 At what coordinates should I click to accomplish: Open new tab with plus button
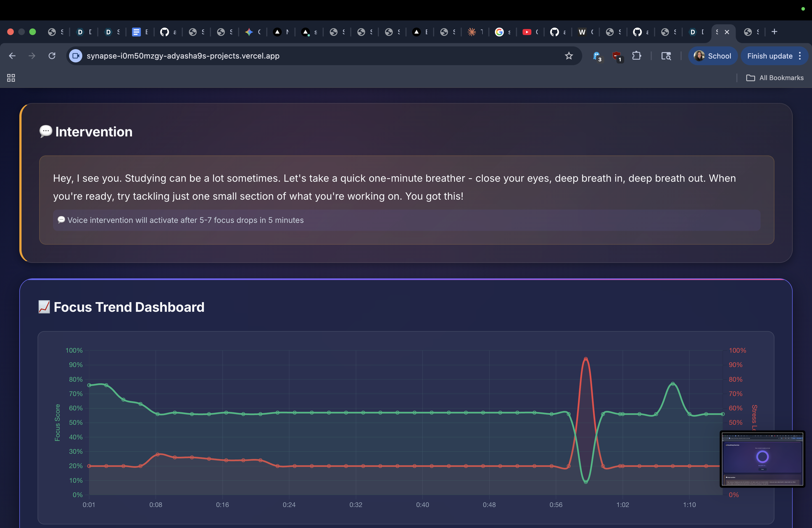pos(774,32)
